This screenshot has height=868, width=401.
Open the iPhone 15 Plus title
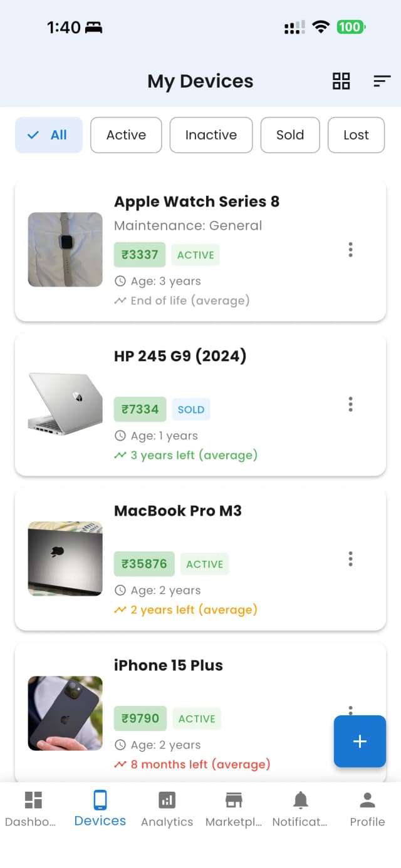click(x=168, y=665)
